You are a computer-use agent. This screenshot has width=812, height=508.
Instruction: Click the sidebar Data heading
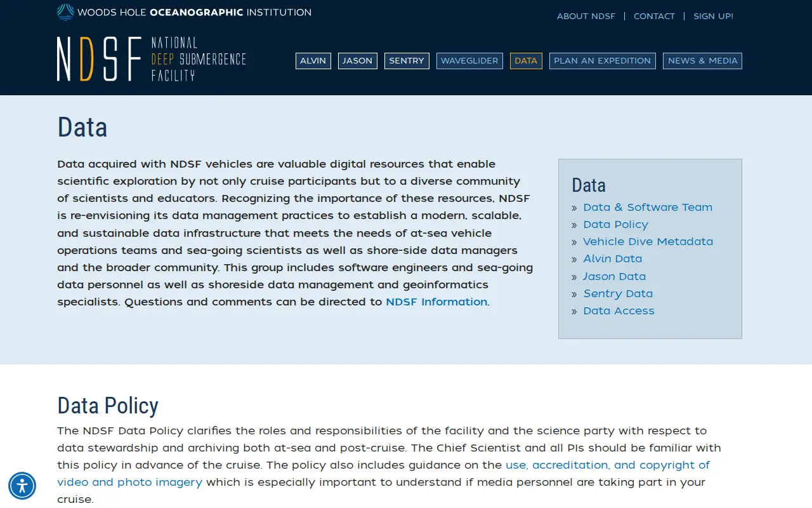[x=589, y=185]
